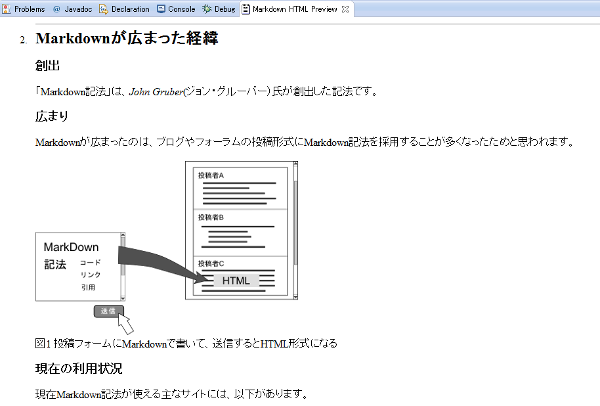Viewport: 600px width, 406px height.
Task: Click the paragraph beginning "現在Markdown記法が使える"
Action: click(171, 394)
